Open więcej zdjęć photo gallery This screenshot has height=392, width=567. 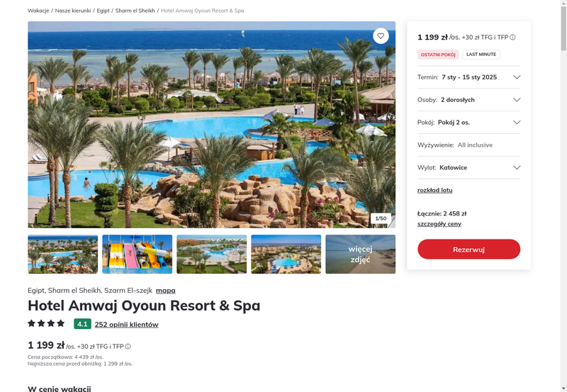[x=360, y=254]
